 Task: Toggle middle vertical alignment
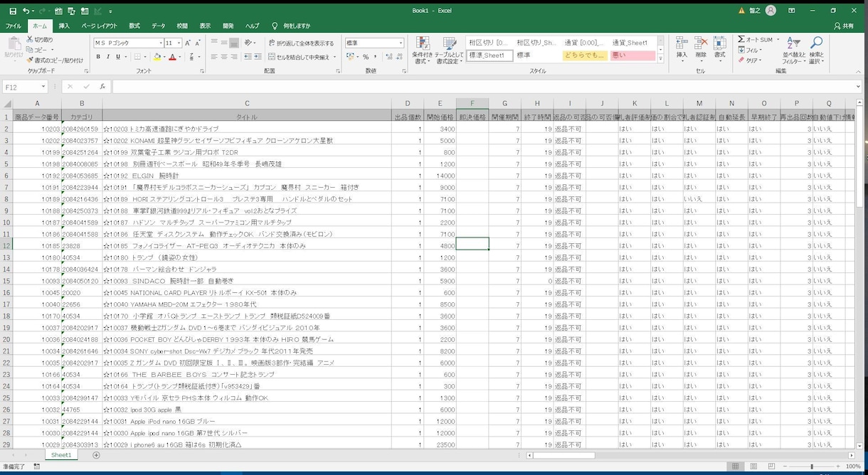click(224, 43)
